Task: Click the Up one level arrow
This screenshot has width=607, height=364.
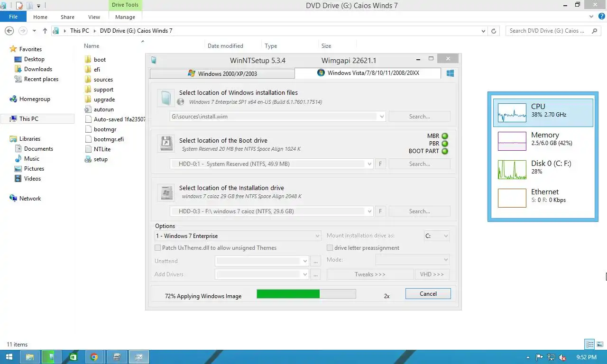Action: [x=45, y=31]
